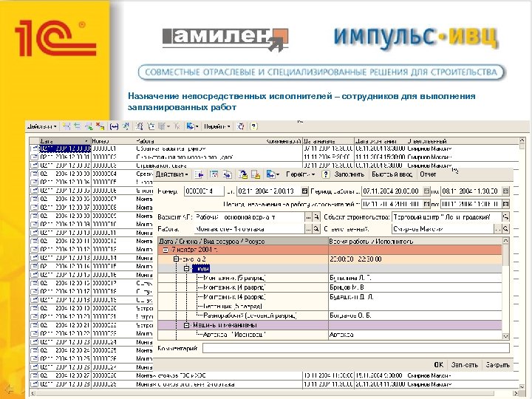Open the input-on-basis dropdown in form toolbar
This screenshot has width=532, height=399.
click(x=273, y=174)
